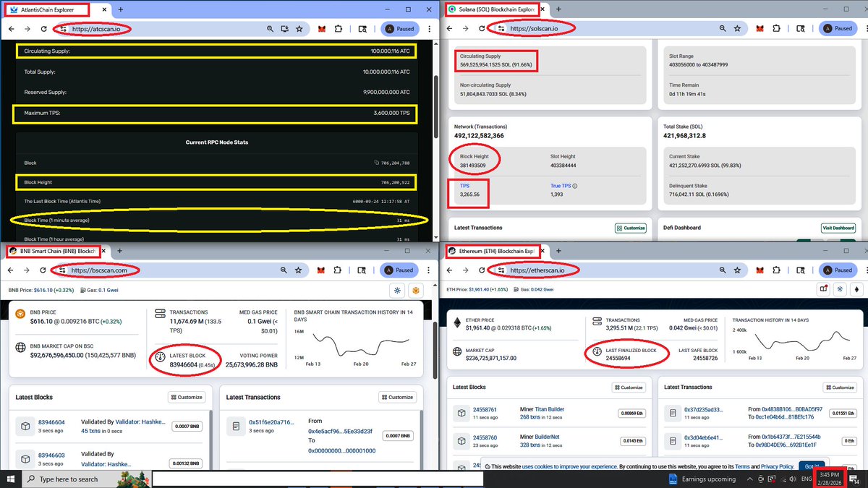
Task: Open MetaMask extension in the Etherscan window
Action: click(759, 270)
